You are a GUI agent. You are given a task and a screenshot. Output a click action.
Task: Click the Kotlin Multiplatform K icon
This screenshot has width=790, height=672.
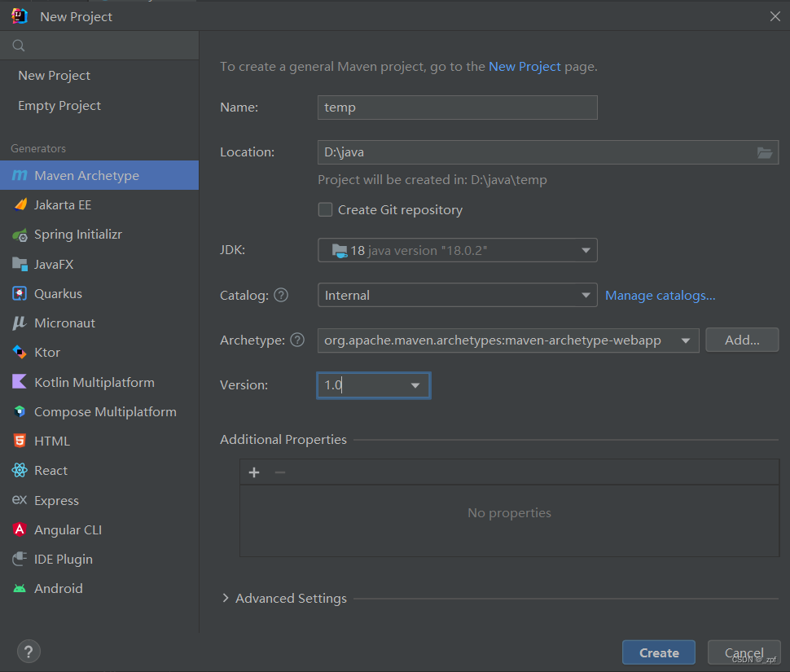tap(20, 382)
